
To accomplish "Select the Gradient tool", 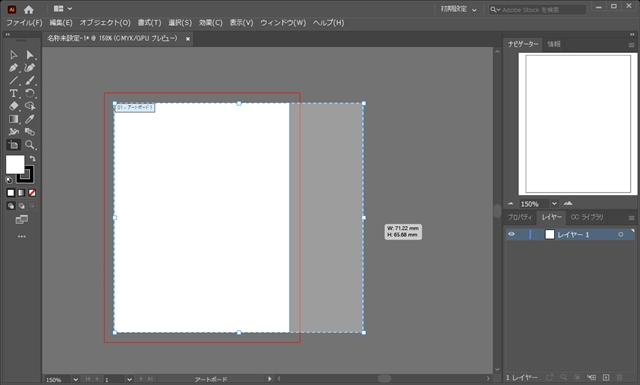I will (13, 119).
